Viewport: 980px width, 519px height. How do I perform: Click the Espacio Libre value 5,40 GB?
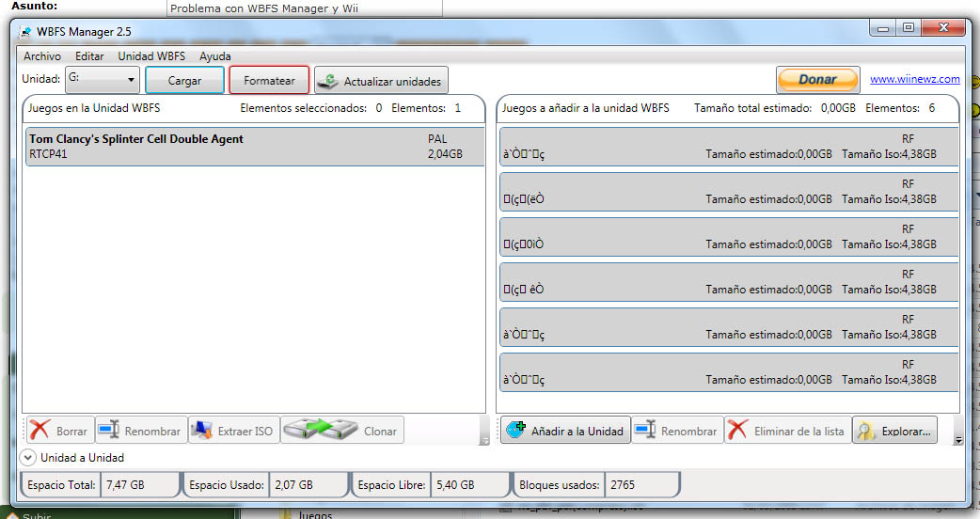click(x=455, y=484)
